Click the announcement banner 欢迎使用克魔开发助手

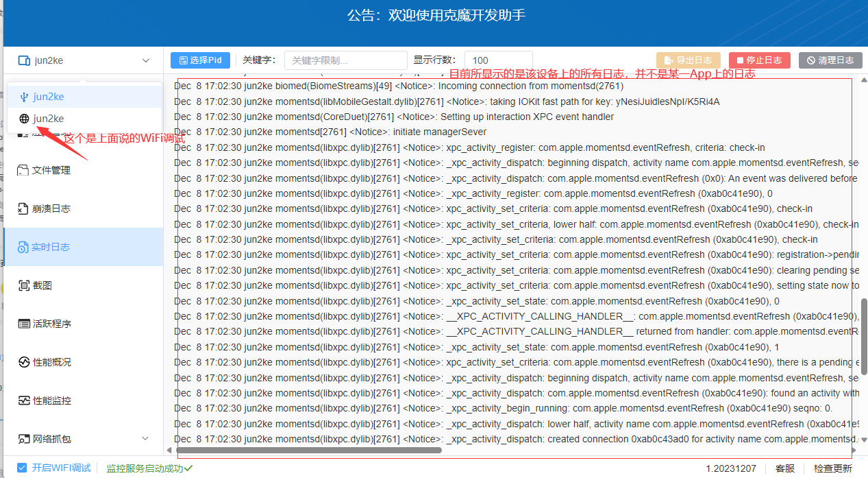[x=436, y=16]
